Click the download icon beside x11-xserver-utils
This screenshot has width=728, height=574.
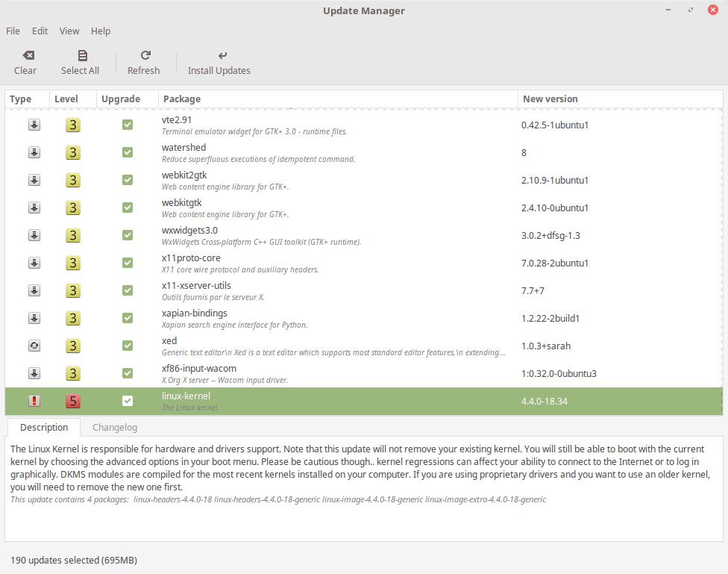34,290
